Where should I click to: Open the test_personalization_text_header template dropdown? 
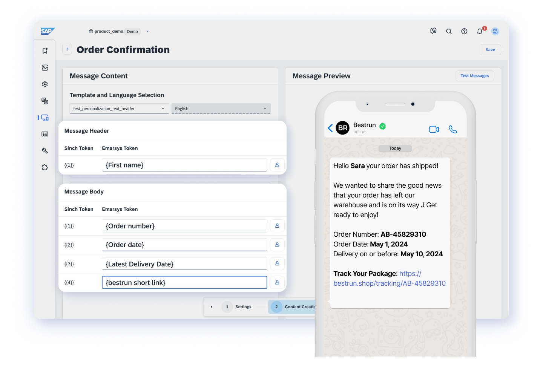click(119, 109)
